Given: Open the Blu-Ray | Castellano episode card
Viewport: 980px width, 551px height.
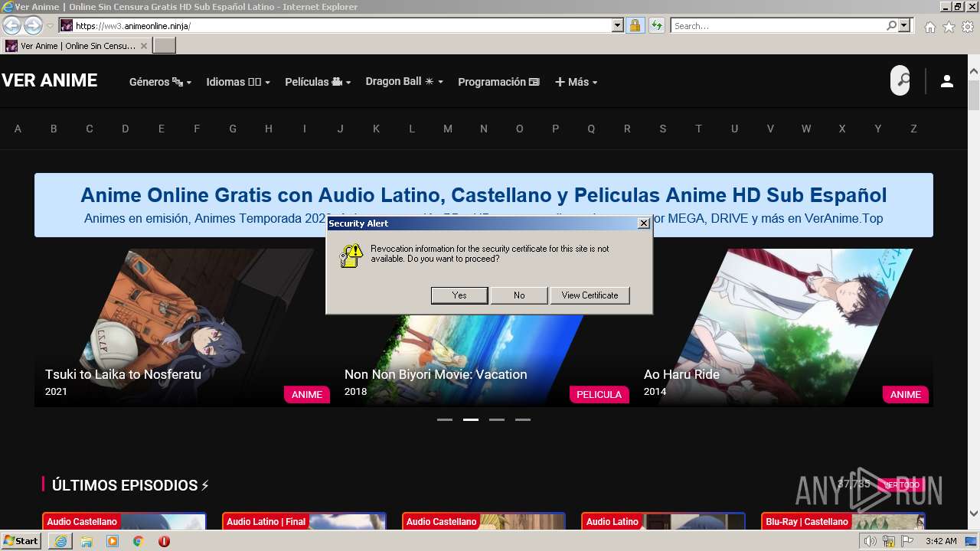Looking at the screenshot, I should tap(843, 521).
